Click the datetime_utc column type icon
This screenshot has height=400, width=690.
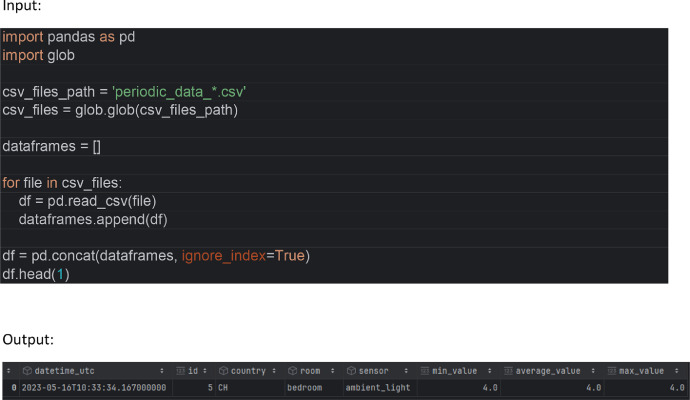point(27,371)
